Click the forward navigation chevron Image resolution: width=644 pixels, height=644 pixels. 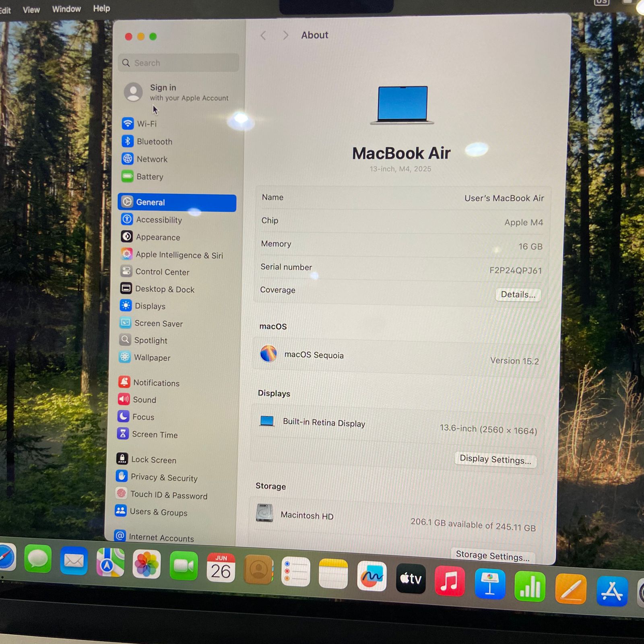pos(285,35)
